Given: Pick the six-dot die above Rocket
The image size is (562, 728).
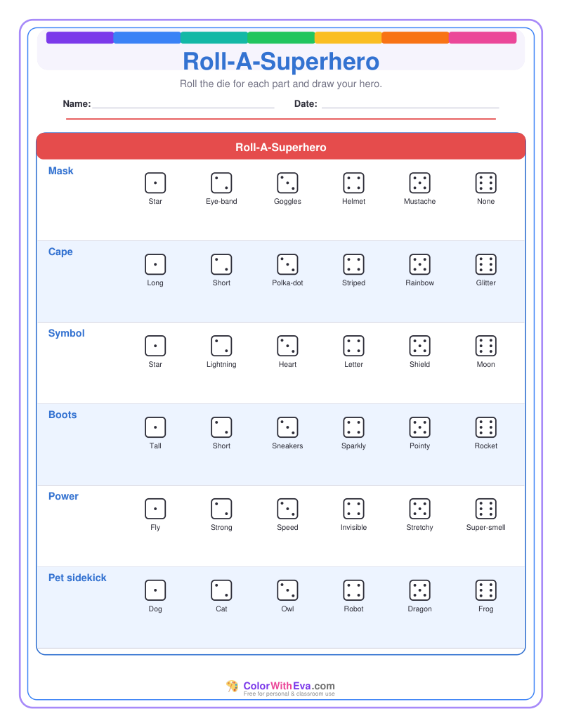Looking at the screenshot, I should (485, 427).
